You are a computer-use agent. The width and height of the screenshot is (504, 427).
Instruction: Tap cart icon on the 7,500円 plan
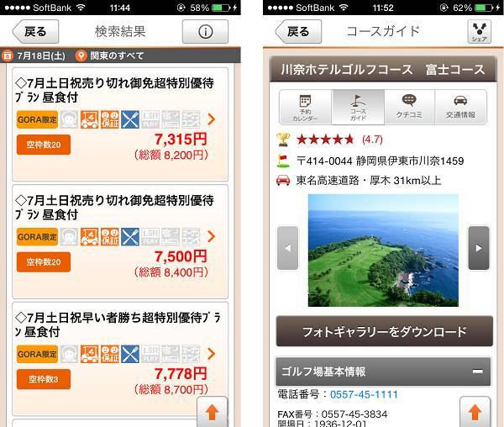click(89, 237)
